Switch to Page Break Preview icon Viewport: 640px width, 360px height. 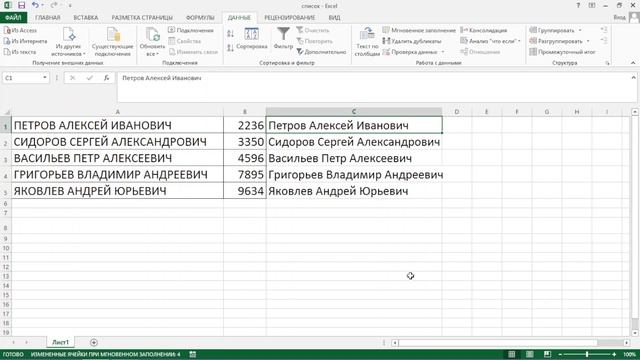[547, 354]
